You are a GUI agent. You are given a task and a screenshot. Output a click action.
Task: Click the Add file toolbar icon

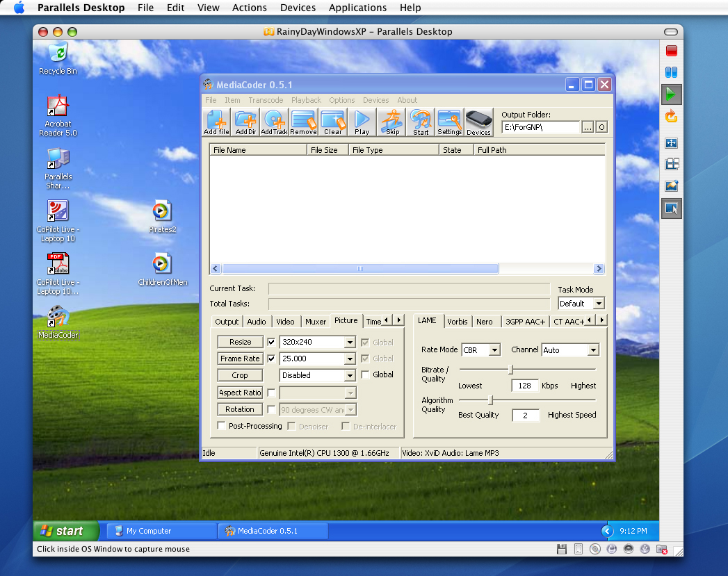click(216, 122)
